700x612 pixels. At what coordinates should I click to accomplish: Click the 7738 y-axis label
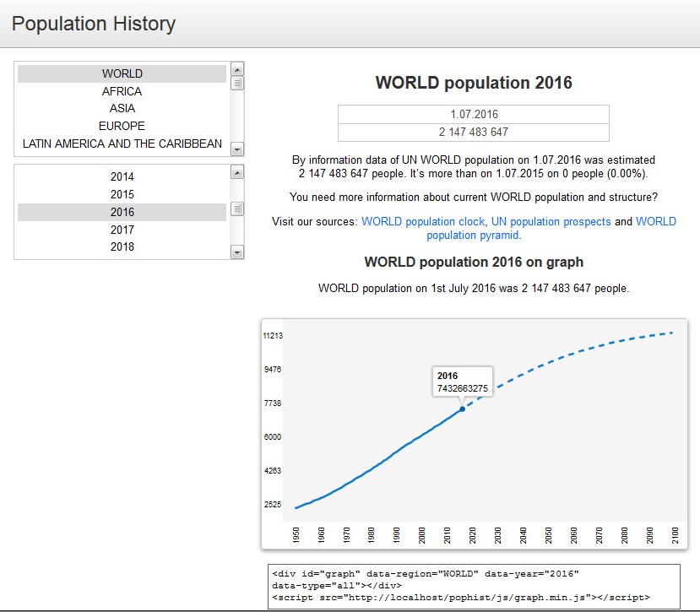(x=273, y=403)
